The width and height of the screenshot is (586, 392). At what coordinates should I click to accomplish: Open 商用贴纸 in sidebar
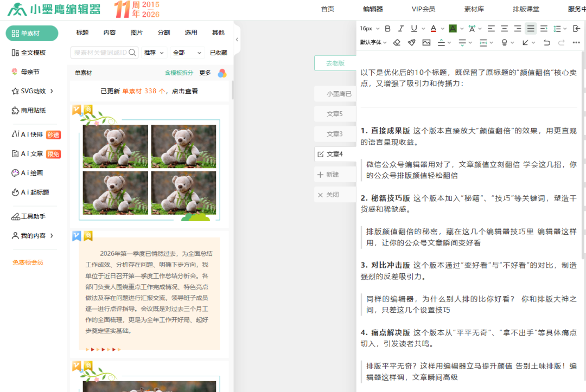pos(29,111)
